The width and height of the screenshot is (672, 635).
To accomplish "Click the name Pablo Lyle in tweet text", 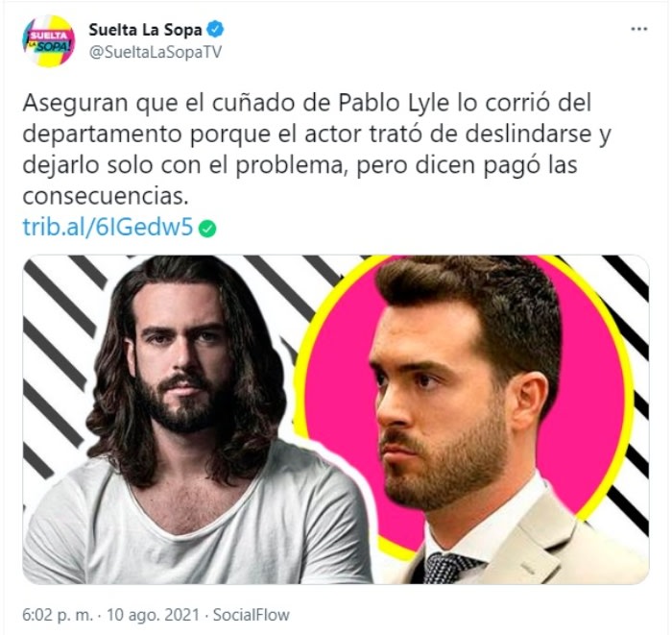I will point(394,103).
